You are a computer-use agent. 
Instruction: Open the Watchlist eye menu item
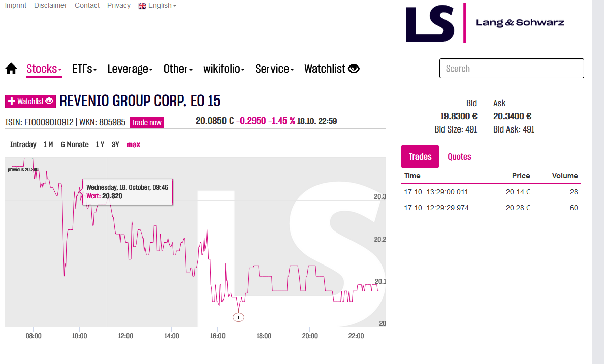point(332,69)
